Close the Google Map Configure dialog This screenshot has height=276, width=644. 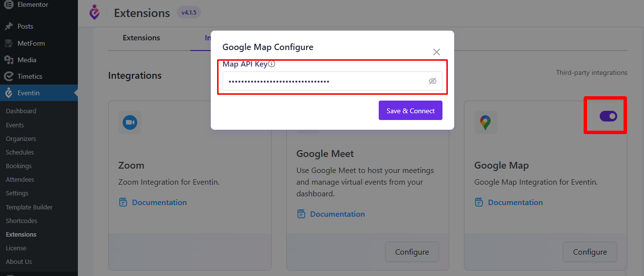[437, 52]
